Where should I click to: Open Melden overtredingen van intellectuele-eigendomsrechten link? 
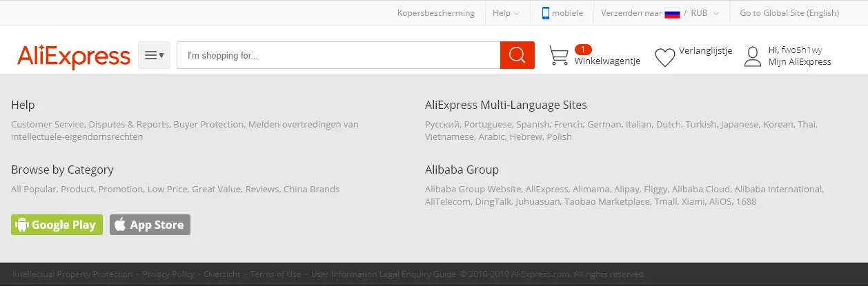(185, 130)
